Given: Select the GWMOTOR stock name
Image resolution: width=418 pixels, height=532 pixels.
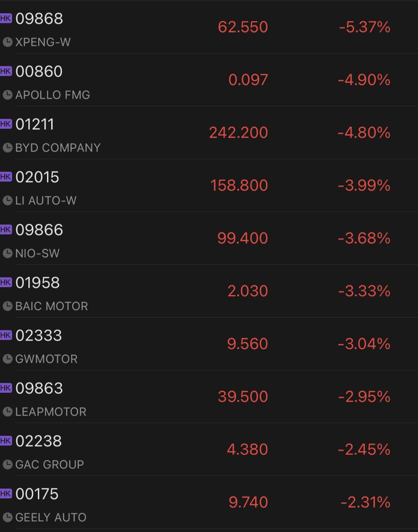Looking at the screenshot, I should tap(46, 359).
